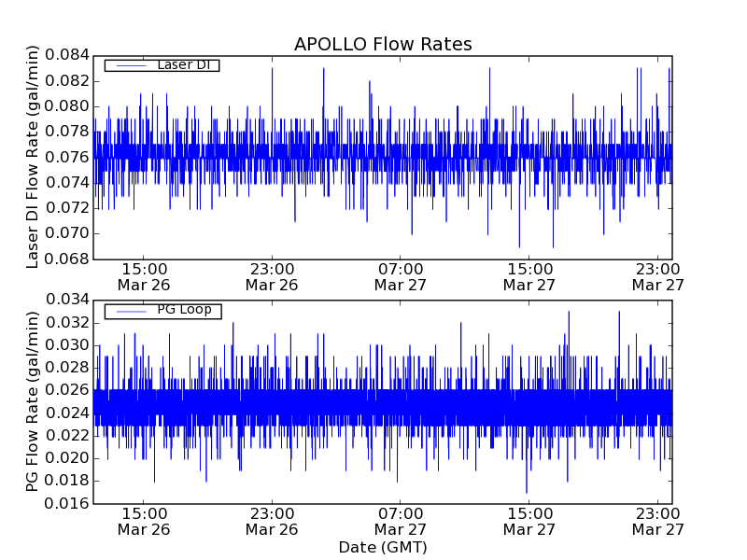Click the 0.028 tick on PG axis
Screen dimensions: 747x560
click(67, 368)
